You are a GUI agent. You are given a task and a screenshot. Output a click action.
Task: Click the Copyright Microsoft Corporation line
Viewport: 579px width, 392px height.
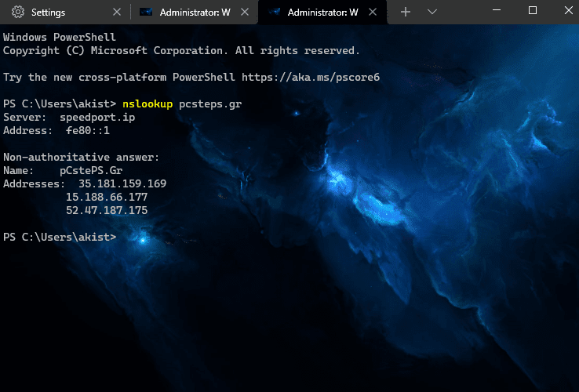click(x=181, y=51)
